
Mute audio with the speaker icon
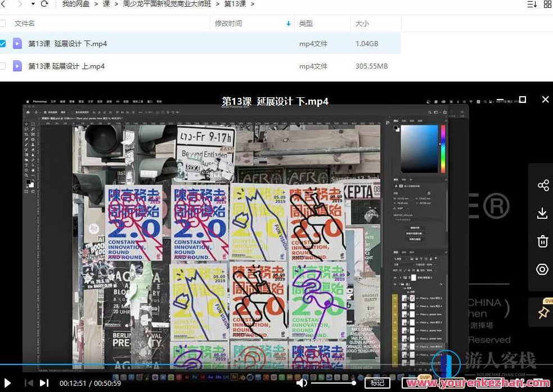coord(302,382)
